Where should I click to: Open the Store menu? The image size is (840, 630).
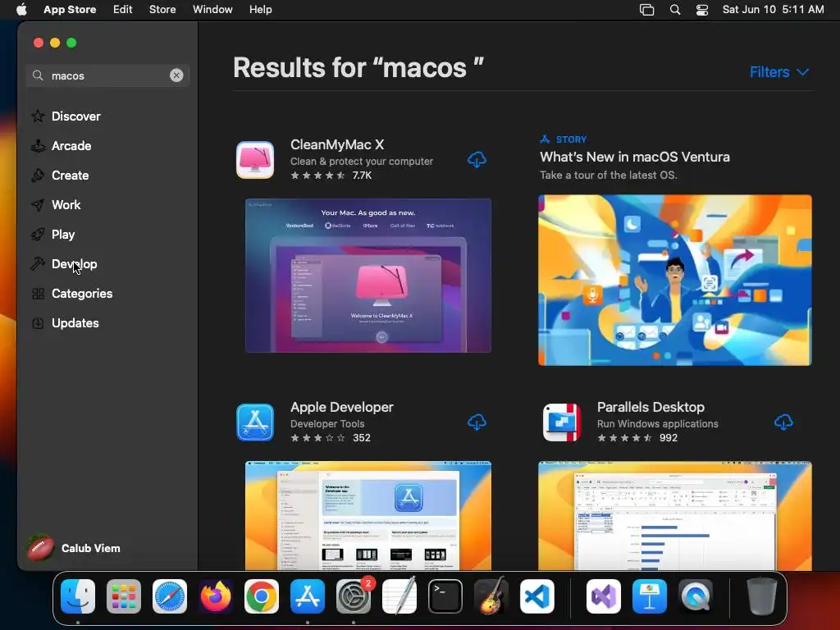[162, 10]
